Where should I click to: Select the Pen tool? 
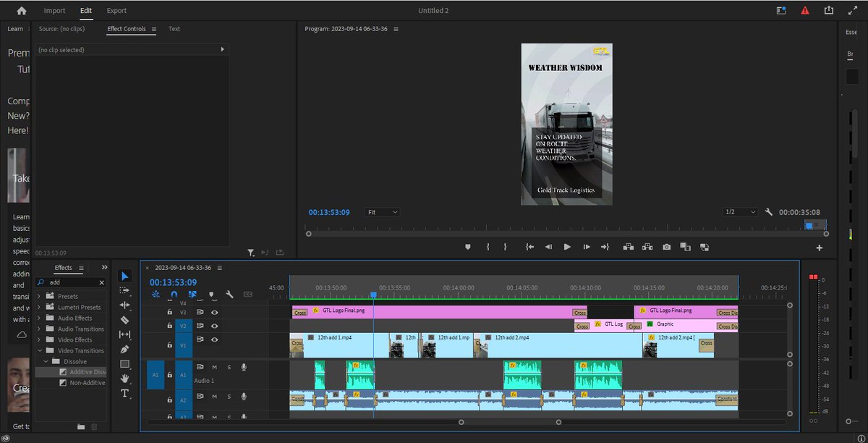click(x=124, y=349)
